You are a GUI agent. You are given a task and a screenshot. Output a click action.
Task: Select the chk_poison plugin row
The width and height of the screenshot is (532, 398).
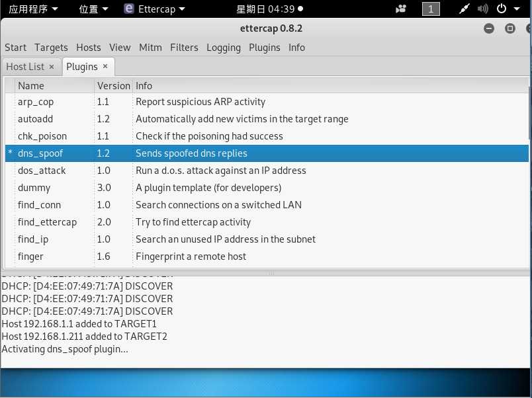(267, 136)
